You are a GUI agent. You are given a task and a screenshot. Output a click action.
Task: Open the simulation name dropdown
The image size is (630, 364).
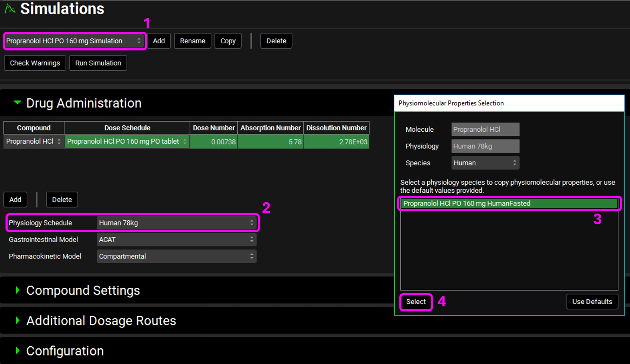74,41
